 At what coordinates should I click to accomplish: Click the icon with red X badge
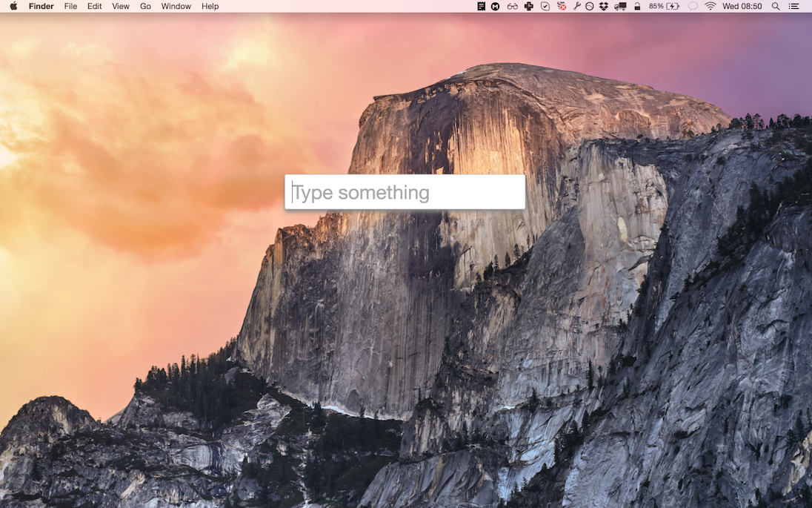562,6
